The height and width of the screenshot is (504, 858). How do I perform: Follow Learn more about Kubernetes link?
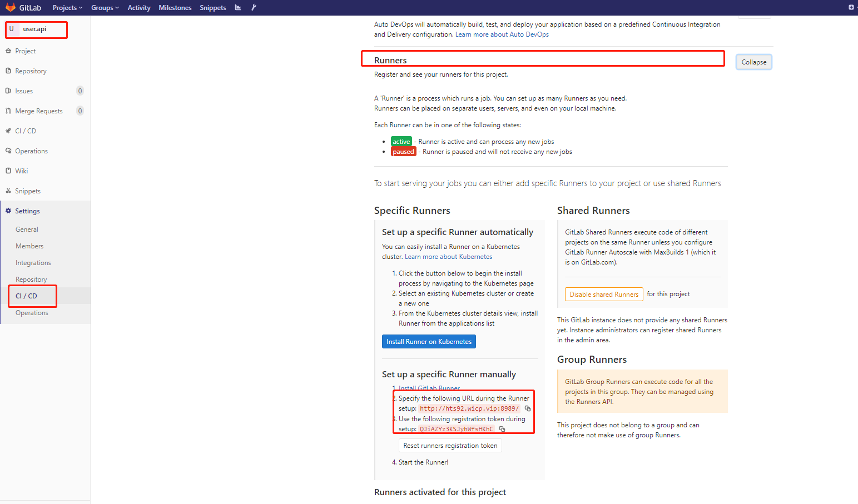pos(448,257)
